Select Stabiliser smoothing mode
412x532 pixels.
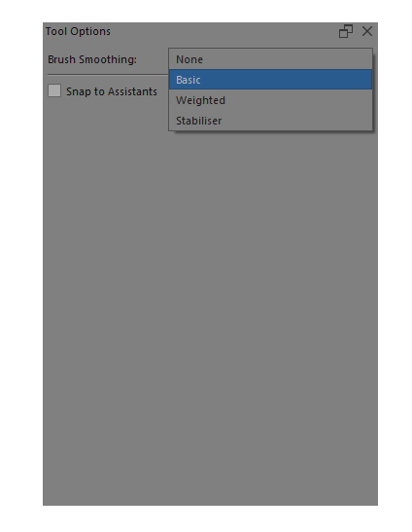270,121
